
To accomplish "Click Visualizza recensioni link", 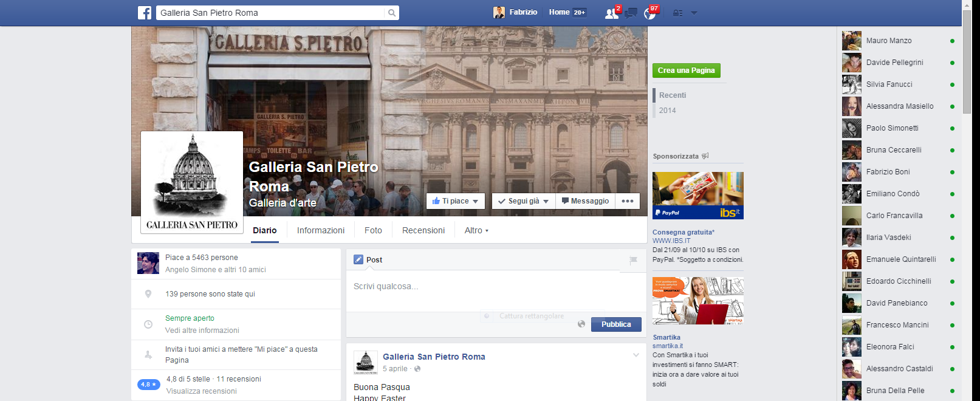I will tap(202, 391).
